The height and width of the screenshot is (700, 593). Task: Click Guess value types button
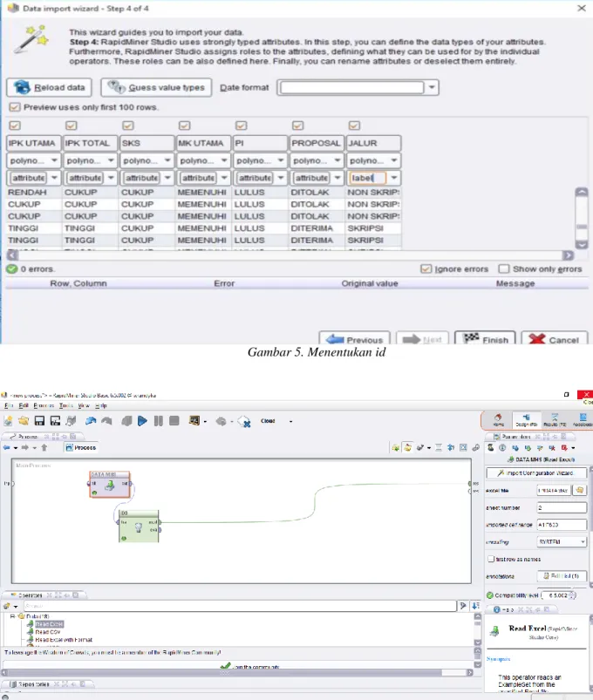coord(156,87)
